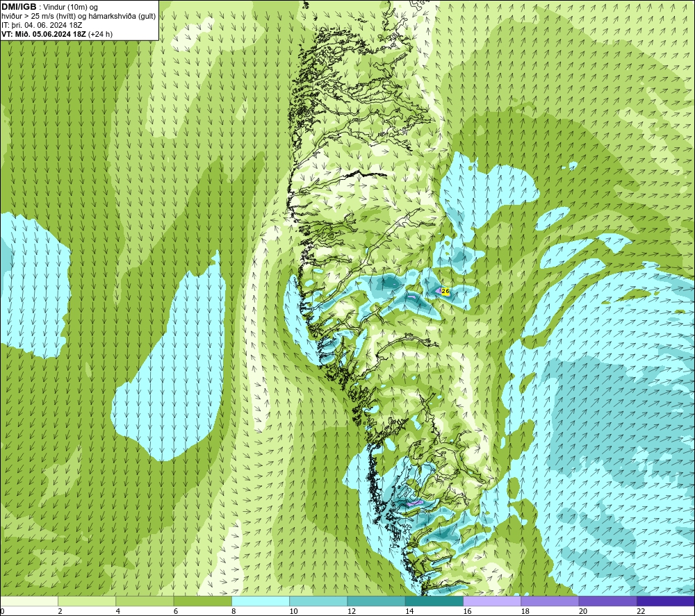Screen dimensions: 695x616
Task: Click the 14–16 m/s dark teal legend swatch
Action: point(434,601)
